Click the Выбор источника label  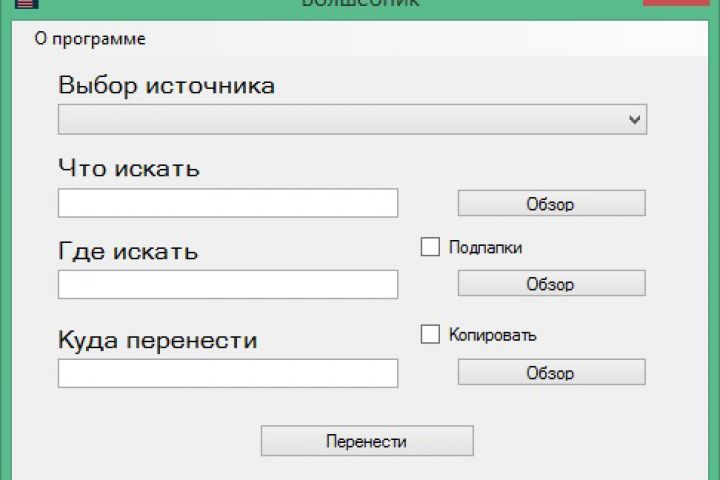pyautogui.click(x=166, y=85)
